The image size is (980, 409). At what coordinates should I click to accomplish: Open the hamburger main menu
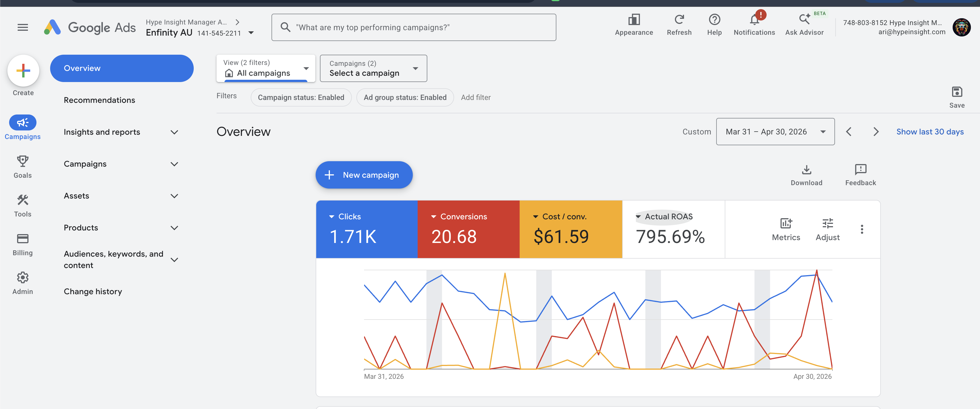point(23,27)
